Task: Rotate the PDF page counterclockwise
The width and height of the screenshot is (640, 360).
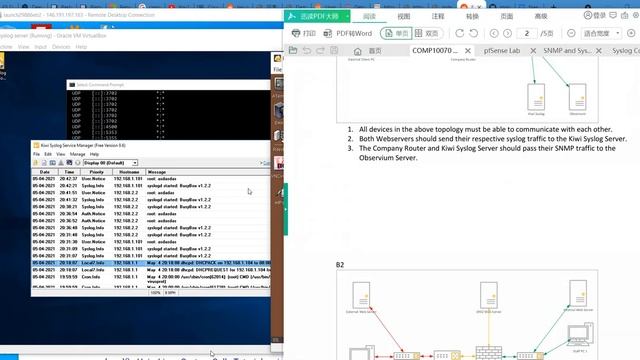Action: 473,33
